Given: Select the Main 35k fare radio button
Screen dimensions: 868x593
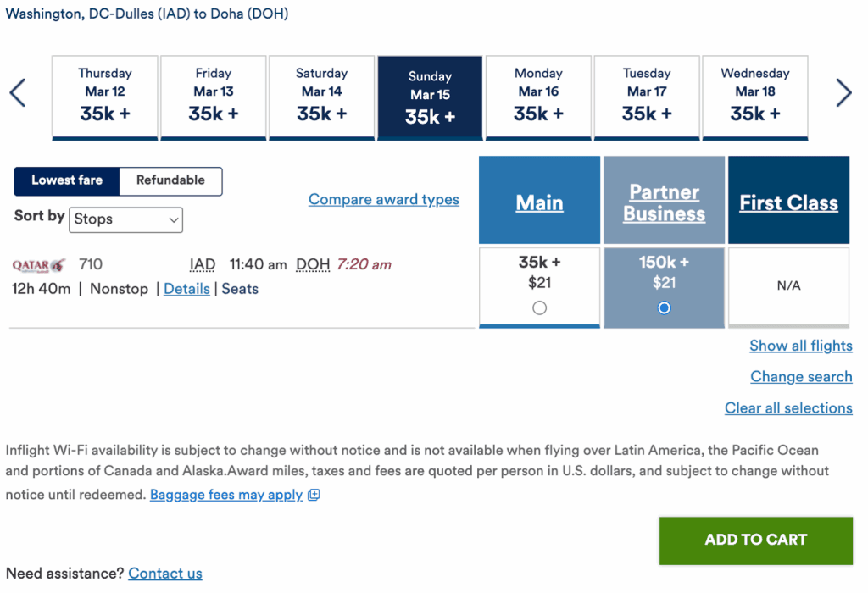Looking at the screenshot, I should tap(539, 308).
